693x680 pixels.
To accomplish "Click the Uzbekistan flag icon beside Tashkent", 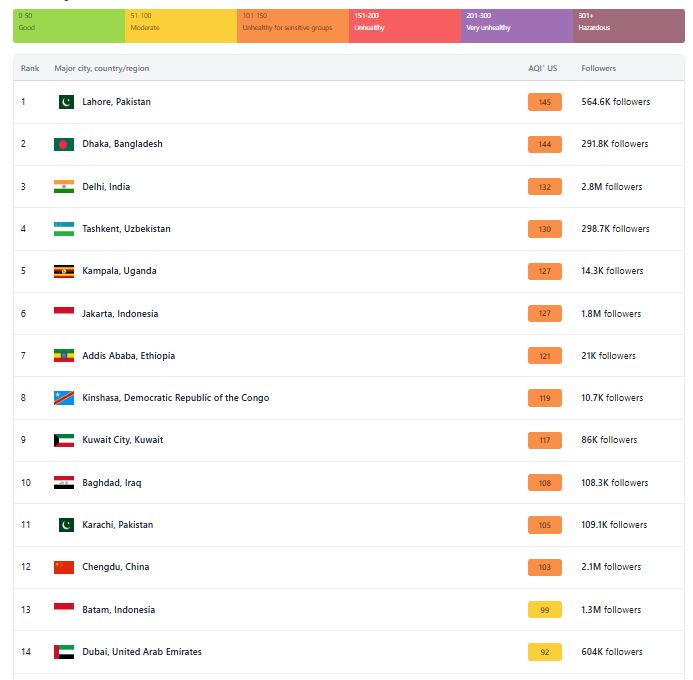I will click(64, 229).
